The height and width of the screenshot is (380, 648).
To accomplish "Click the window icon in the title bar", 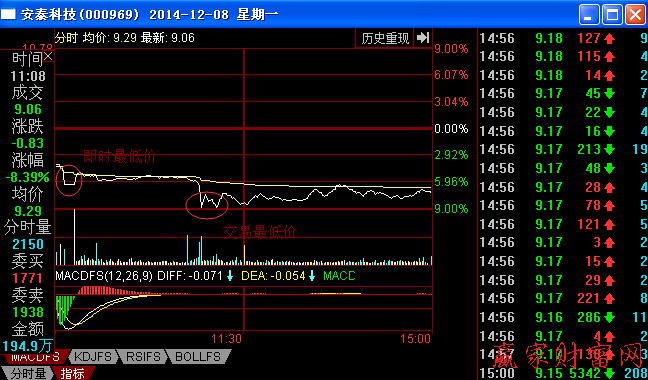I will point(8,14).
